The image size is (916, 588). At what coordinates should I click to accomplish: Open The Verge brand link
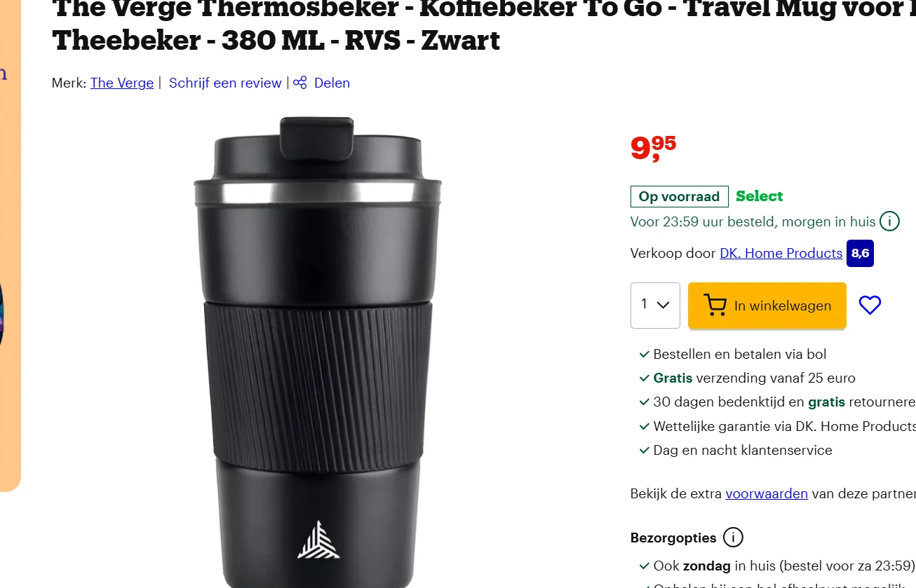122,83
